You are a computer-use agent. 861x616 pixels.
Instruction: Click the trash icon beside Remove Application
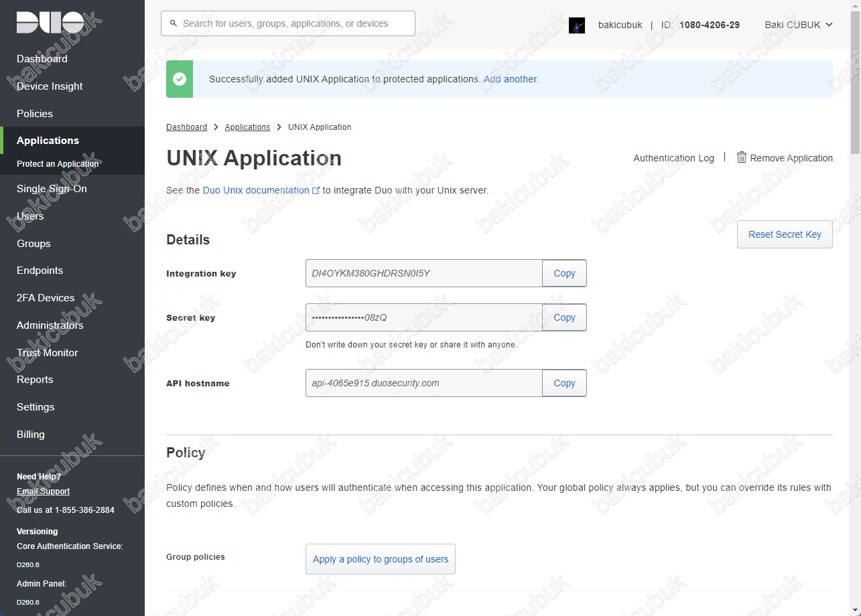(742, 157)
